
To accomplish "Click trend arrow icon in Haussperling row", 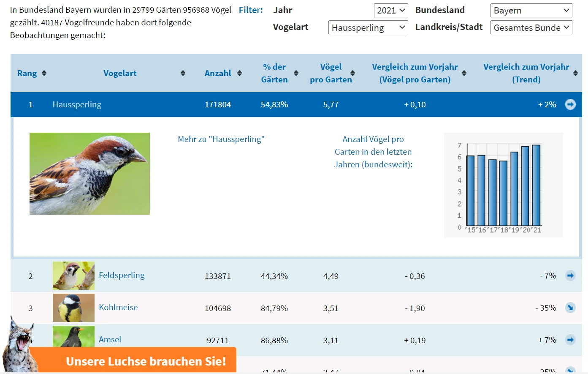I will pyautogui.click(x=570, y=104).
